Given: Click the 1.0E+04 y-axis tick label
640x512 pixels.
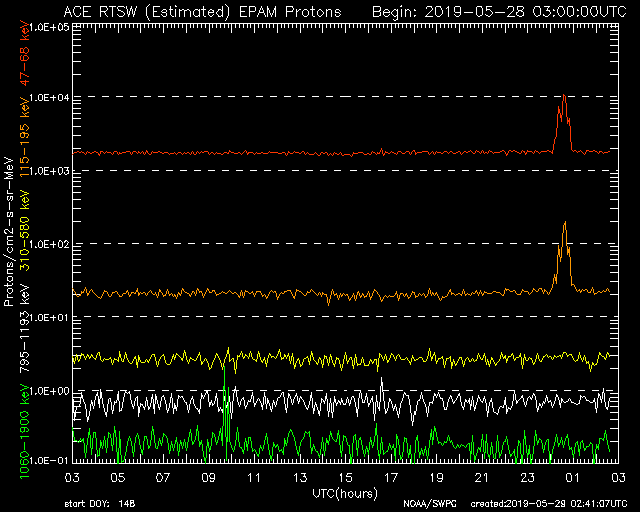Looking at the screenshot, I should 47,98.
